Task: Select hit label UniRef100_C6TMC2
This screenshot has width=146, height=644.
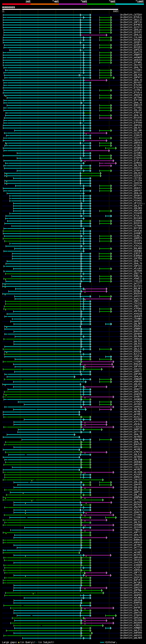Action: 131,90
